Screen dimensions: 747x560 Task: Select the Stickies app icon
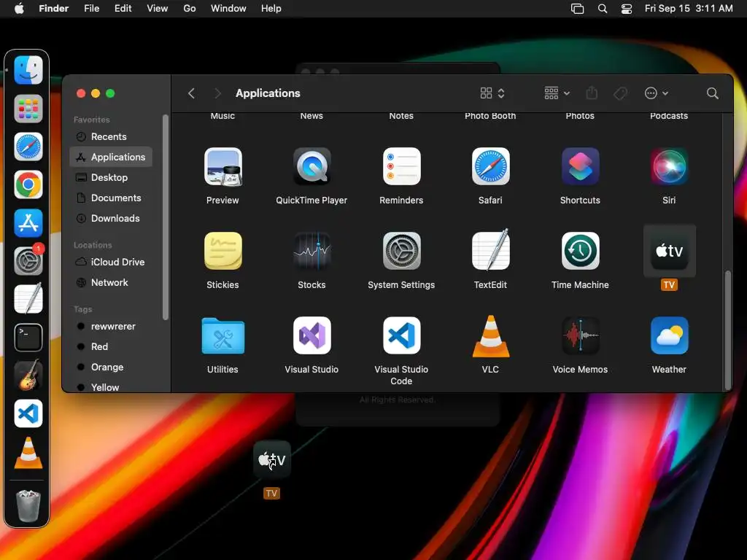coord(223,251)
